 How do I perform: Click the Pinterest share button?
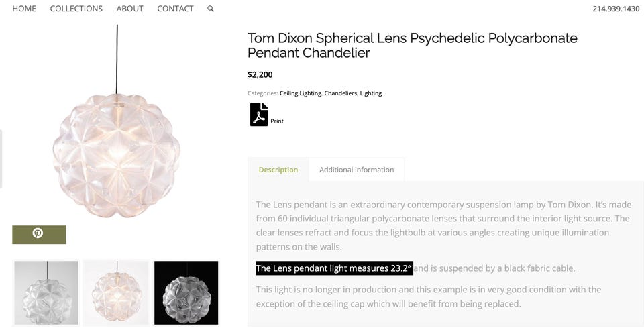click(x=39, y=234)
